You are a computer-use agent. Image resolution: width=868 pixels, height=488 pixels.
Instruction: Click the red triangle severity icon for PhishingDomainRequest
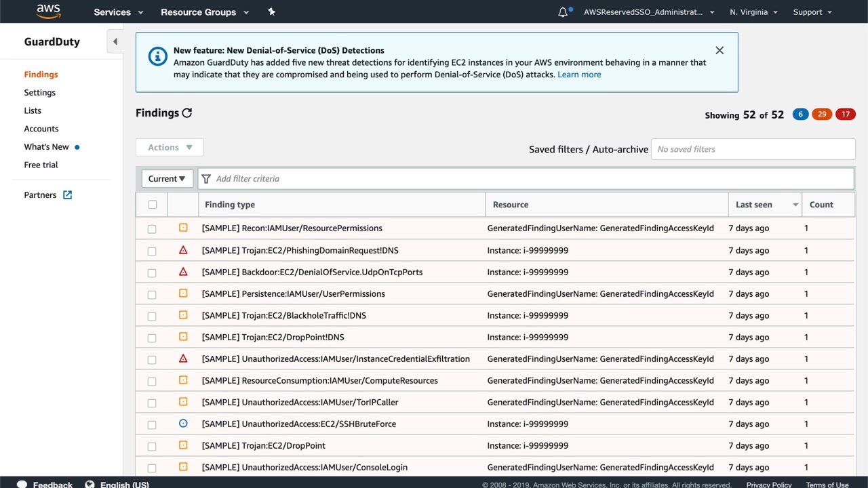[183, 250]
